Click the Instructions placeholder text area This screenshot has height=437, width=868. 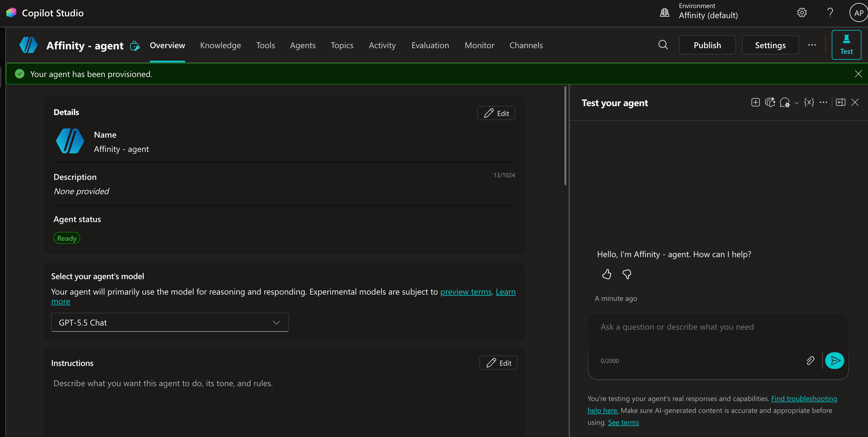tap(163, 383)
